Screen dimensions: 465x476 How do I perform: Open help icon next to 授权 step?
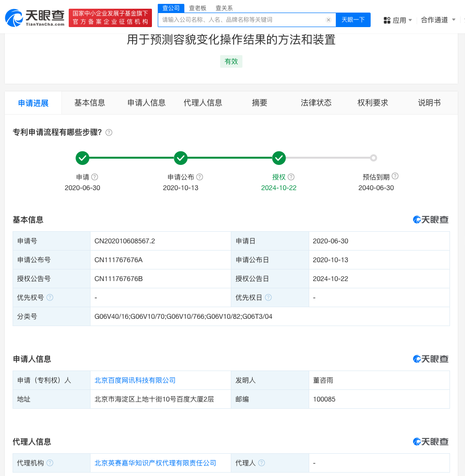pyautogui.click(x=291, y=177)
